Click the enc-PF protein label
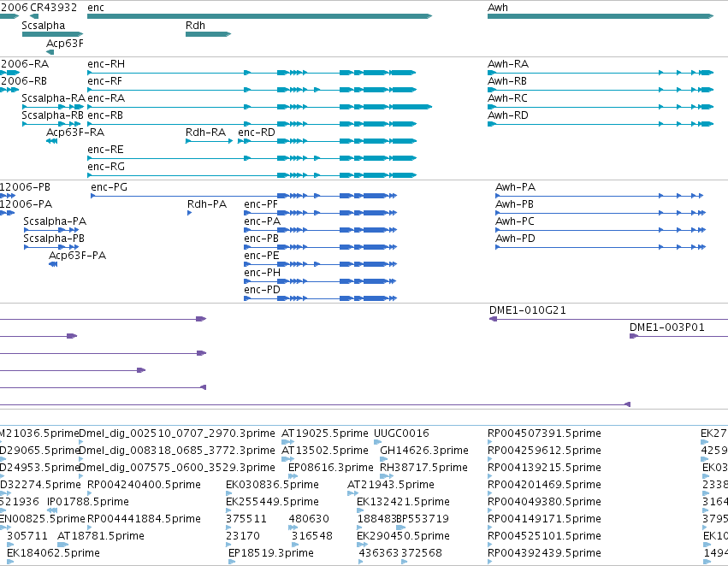728x566 pixels. [261, 204]
